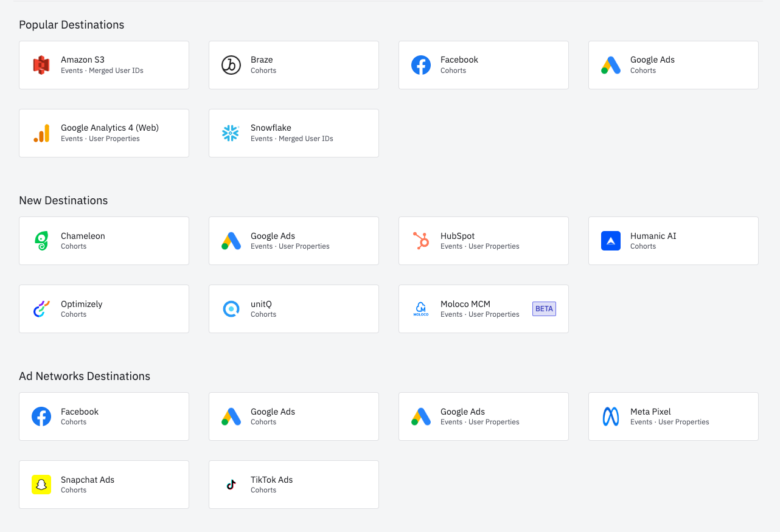This screenshot has width=780, height=532.
Task: Click "Events · User Properties" under Meta Pixel
Action: [670, 422]
